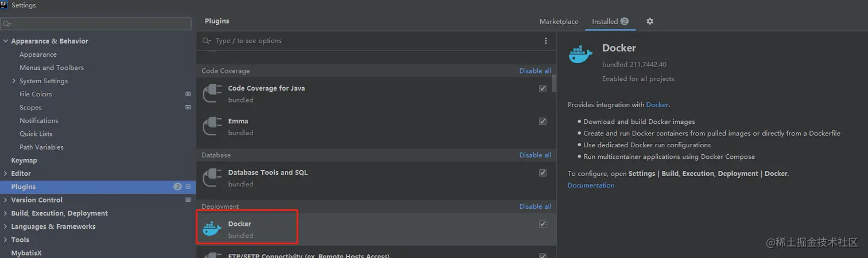Open the Path Variables settings page
The width and height of the screenshot is (868, 258).
coord(41,147)
